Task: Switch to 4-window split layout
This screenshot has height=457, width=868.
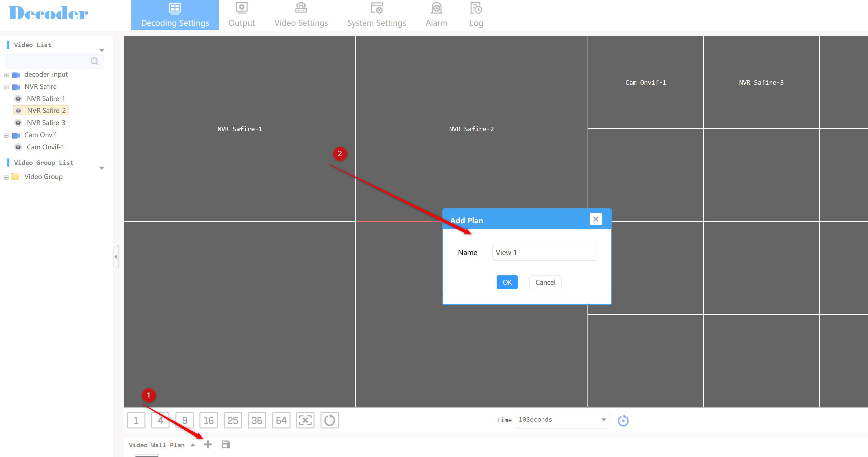Action: (x=160, y=420)
